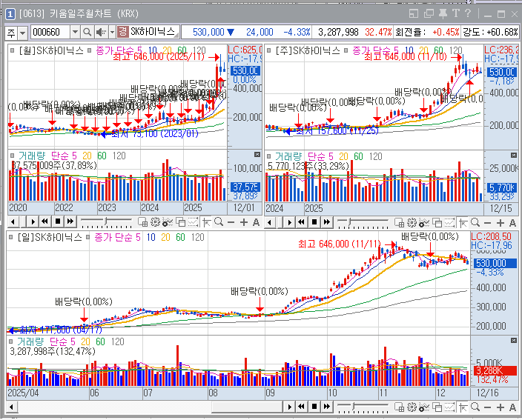Stop the weekly chart playback
Viewport: 522px width, 420px height.
[314, 222]
